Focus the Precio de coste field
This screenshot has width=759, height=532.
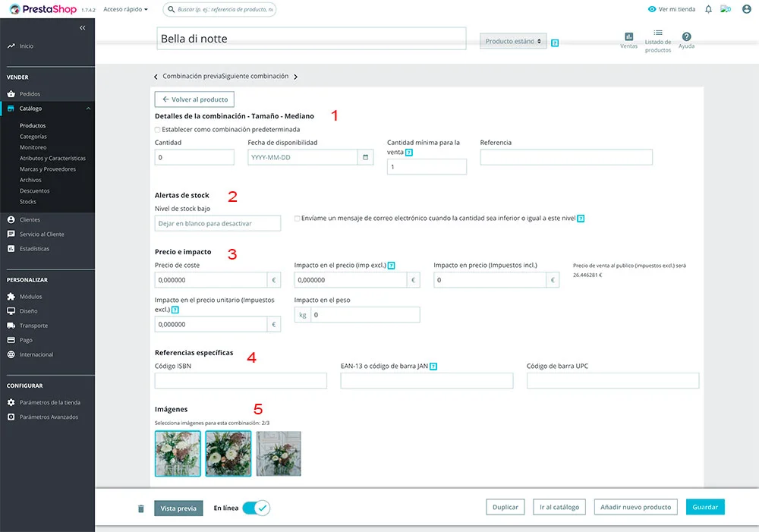(x=211, y=280)
